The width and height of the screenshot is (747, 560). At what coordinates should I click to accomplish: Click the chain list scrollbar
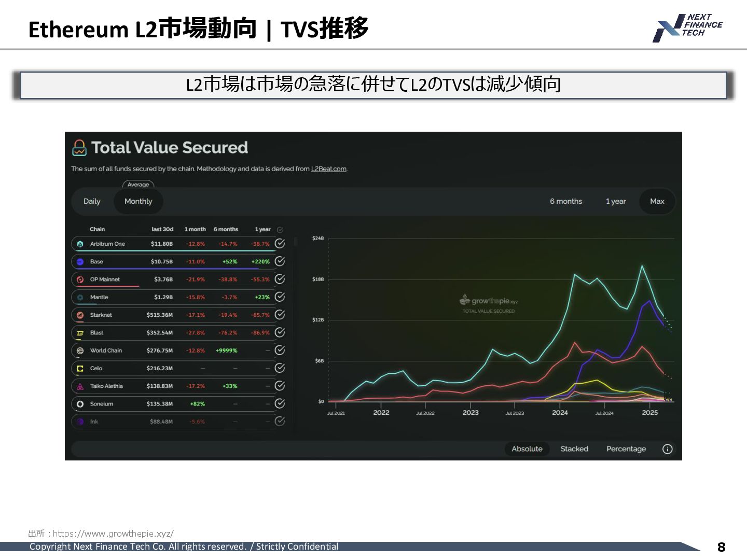pyautogui.click(x=295, y=242)
